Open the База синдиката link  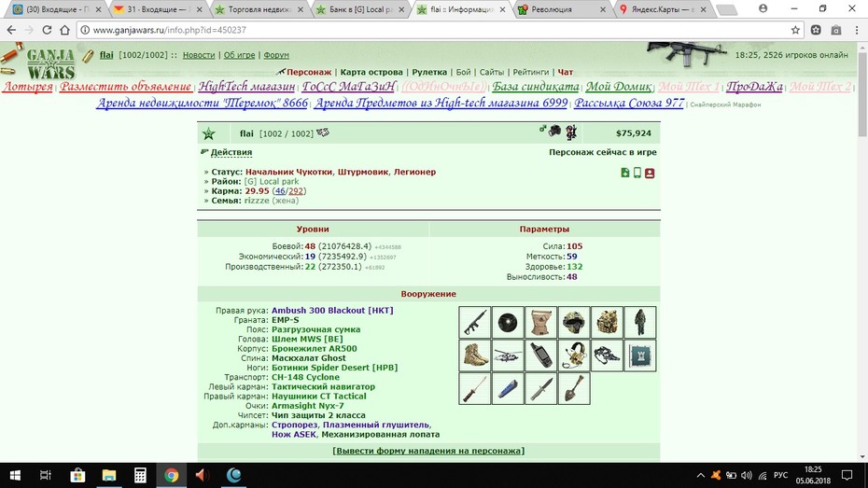point(536,87)
